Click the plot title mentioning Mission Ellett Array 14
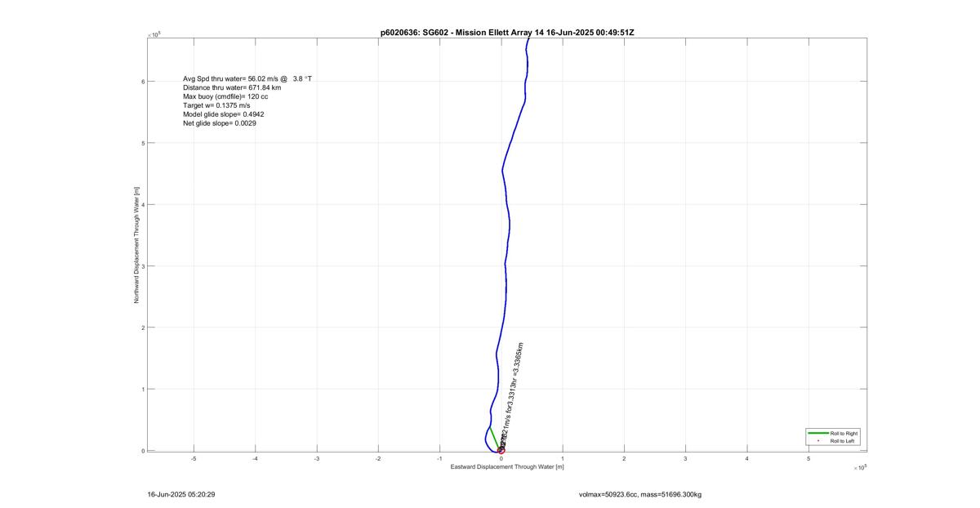This screenshot has width=980, height=508. coord(507,32)
